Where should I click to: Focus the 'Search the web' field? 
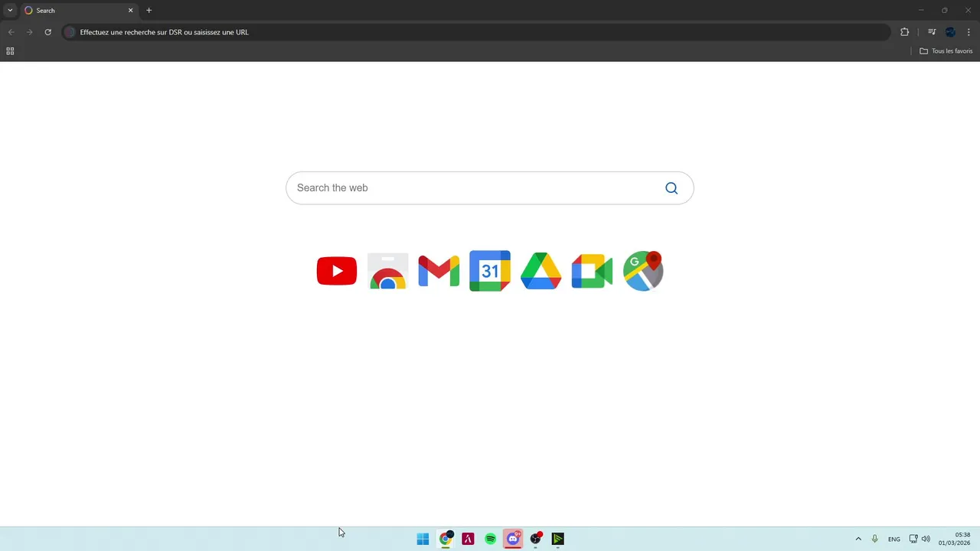coord(490,188)
